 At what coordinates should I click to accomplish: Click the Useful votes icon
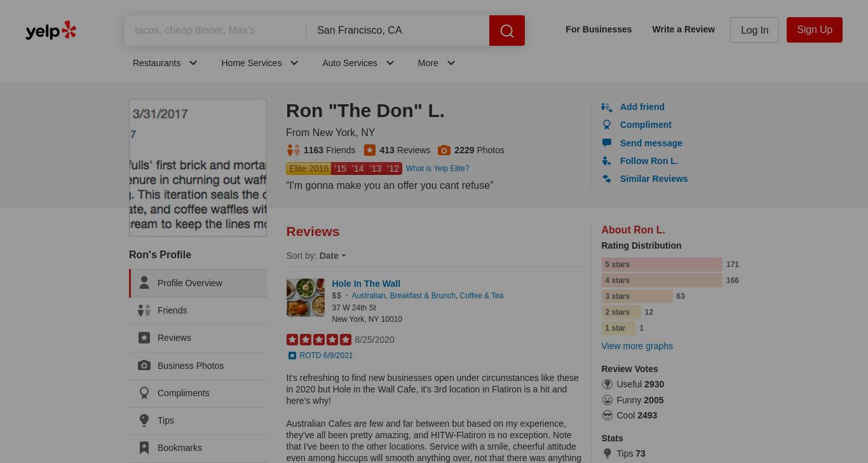tap(607, 384)
